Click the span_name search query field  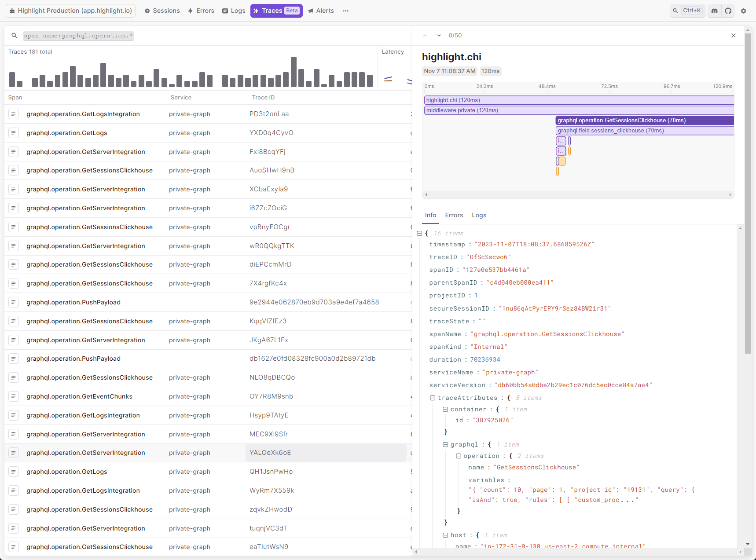78,36
